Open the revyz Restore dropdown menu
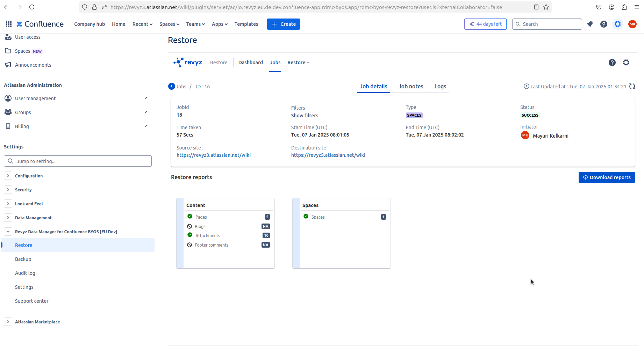This screenshot has width=644, height=351. click(298, 63)
